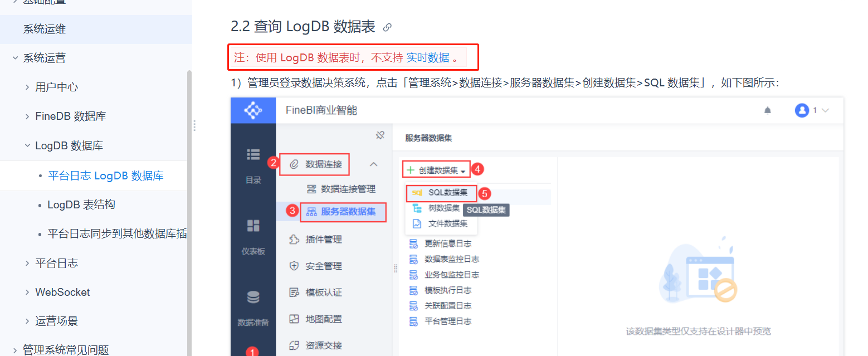Viewport: 868px width, 356px height.
Task: Click the 该数据集类型仅支持在设计器中预览 message
Action: click(x=699, y=331)
